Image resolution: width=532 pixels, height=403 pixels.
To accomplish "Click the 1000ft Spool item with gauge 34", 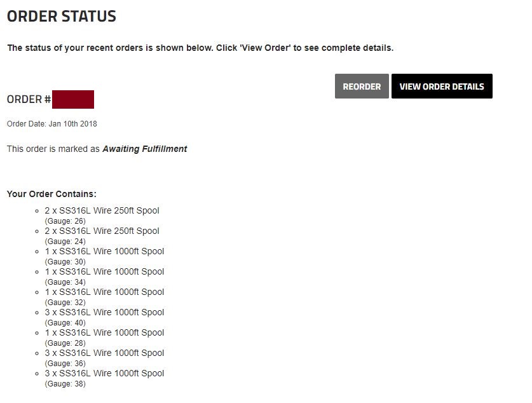I will pos(104,271).
